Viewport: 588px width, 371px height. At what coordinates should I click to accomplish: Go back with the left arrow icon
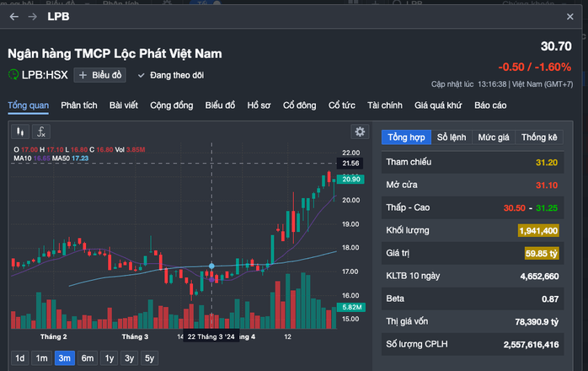click(x=13, y=17)
